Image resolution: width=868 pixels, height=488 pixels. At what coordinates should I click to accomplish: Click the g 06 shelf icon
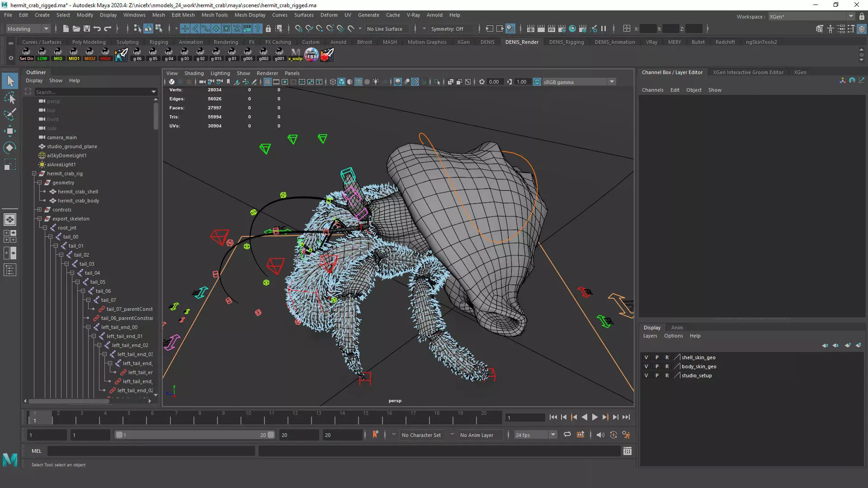click(x=137, y=54)
